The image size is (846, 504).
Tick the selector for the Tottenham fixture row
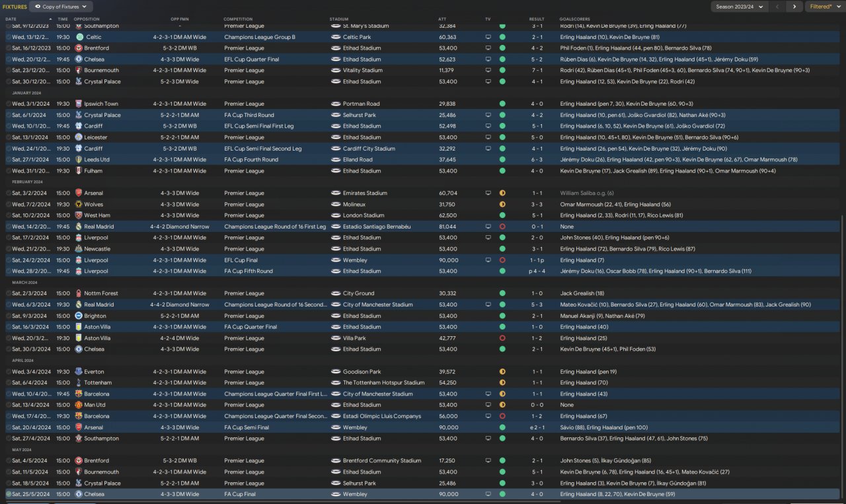pyautogui.click(x=9, y=383)
